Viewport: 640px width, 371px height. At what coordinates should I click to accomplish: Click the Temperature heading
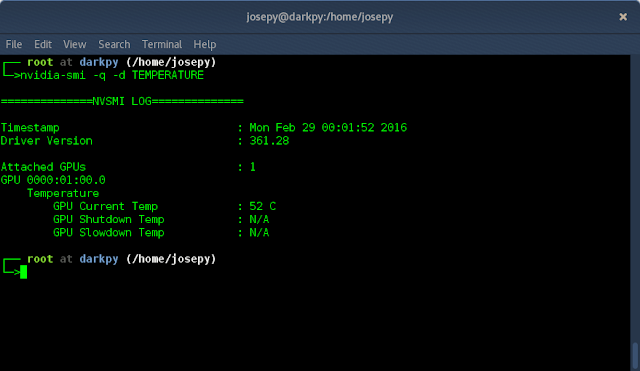tap(63, 193)
